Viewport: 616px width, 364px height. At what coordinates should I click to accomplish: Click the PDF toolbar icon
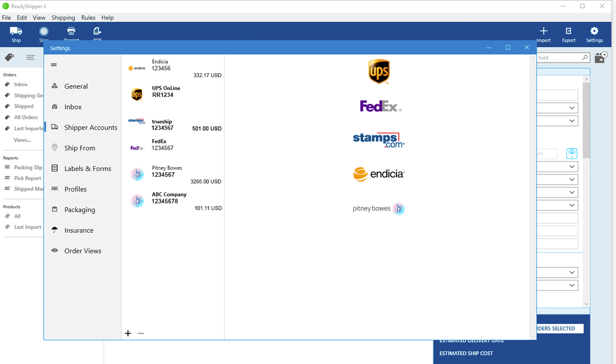97,31
